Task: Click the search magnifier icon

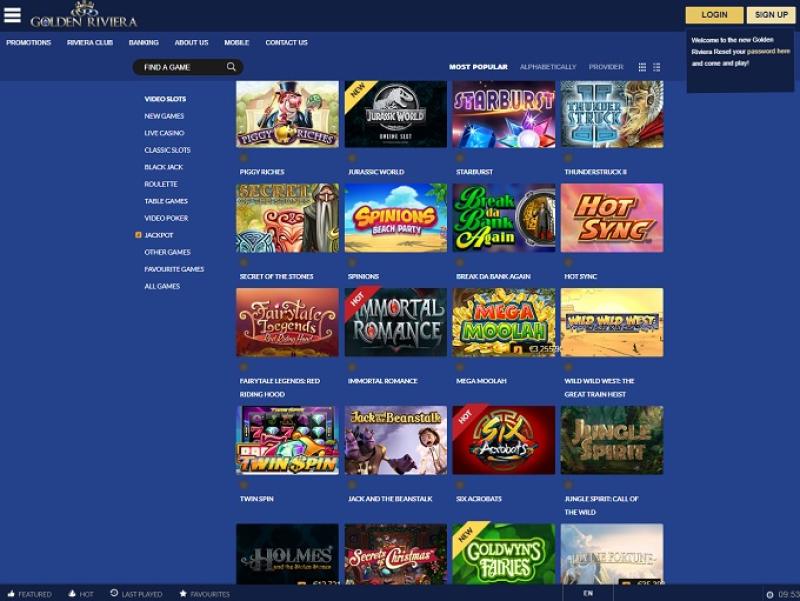Action: (231, 67)
